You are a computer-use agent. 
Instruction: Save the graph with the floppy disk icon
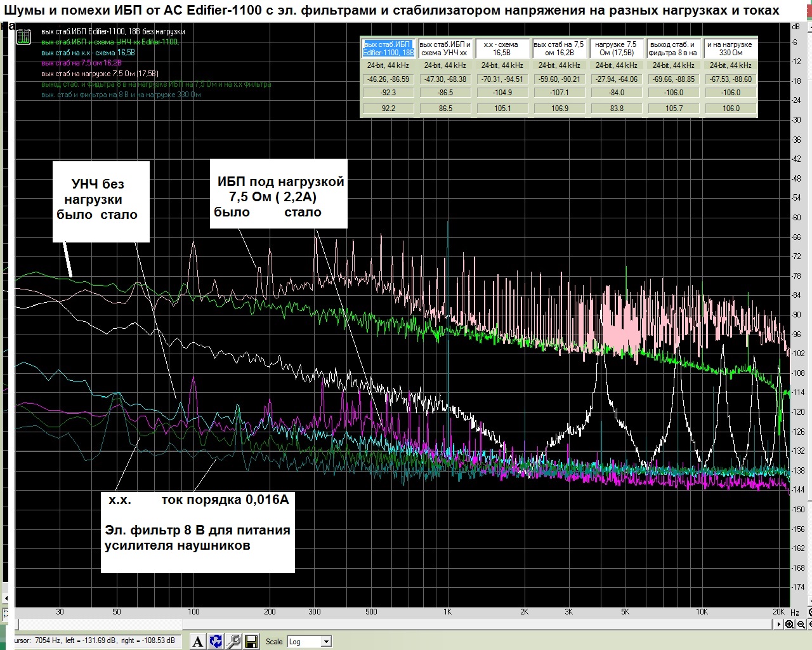[251, 641]
